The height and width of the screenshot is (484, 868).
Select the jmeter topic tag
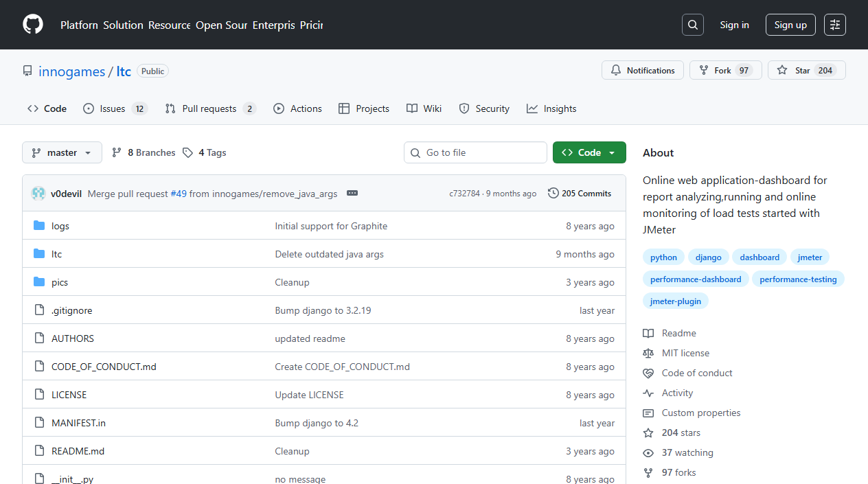pyautogui.click(x=810, y=257)
